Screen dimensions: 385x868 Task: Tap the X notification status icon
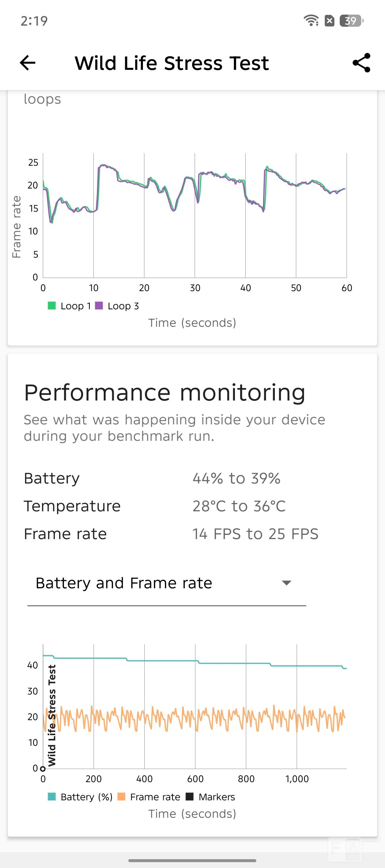330,21
